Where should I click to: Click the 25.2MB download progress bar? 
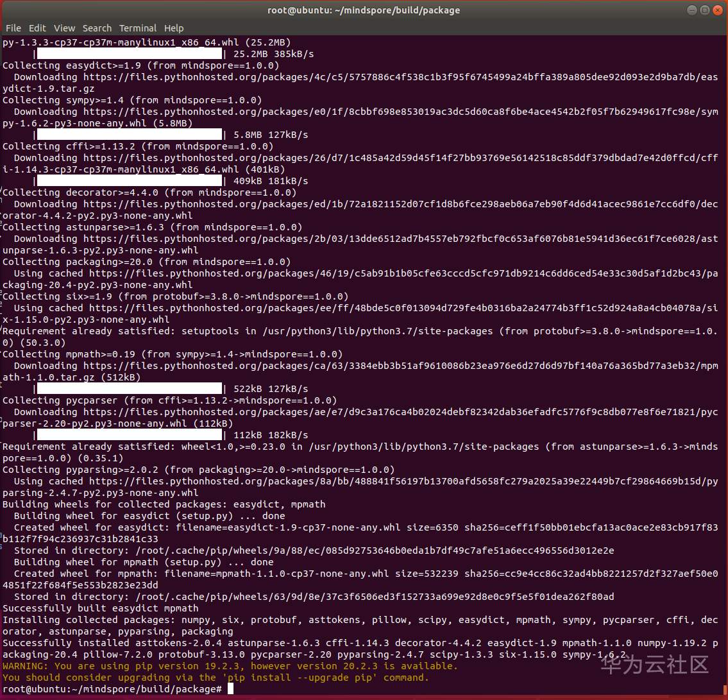point(130,54)
